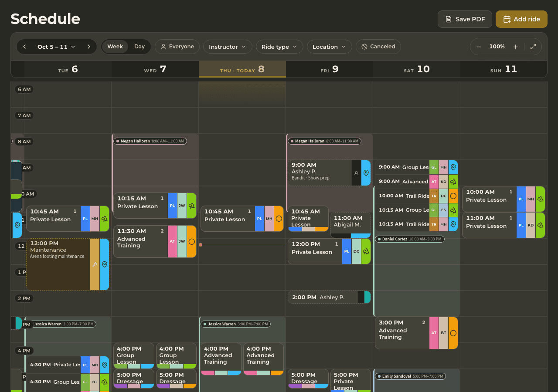Screen dimensions: 558x392
Task: Switch to Week view
Action: click(115, 47)
